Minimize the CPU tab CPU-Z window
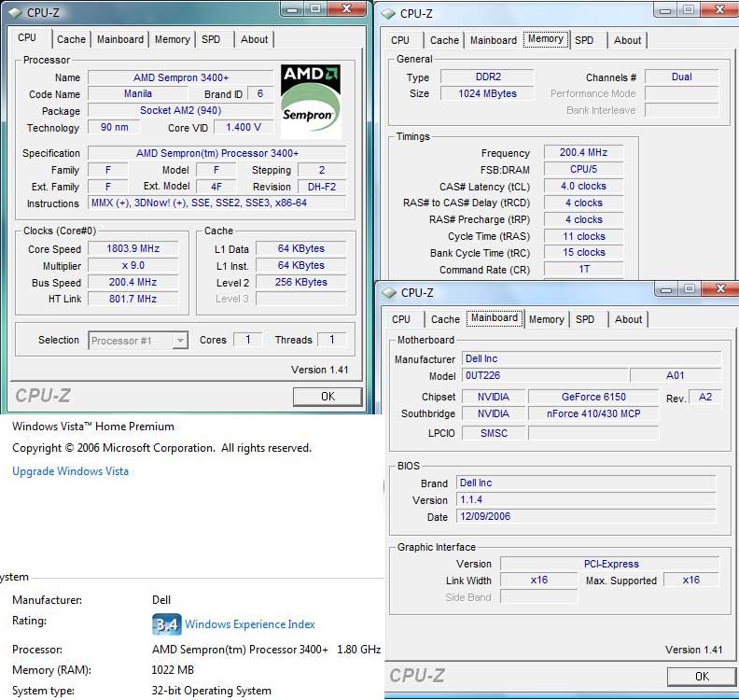This screenshot has width=739, height=700. (292, 9)
